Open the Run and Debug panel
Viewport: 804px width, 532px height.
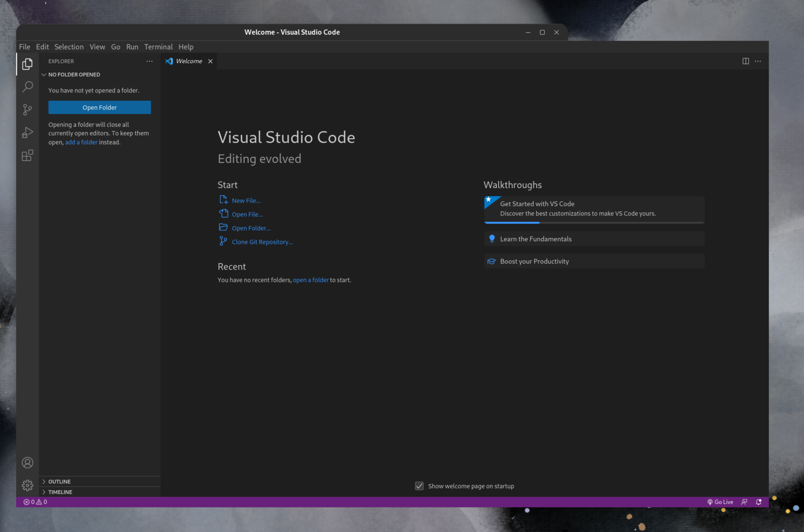coord(27,132)
